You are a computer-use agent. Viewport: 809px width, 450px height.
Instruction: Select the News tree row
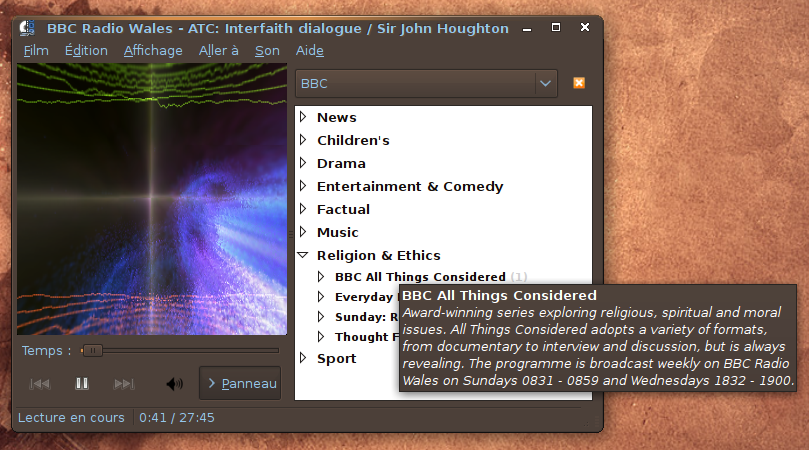click(x=444, y=117)
